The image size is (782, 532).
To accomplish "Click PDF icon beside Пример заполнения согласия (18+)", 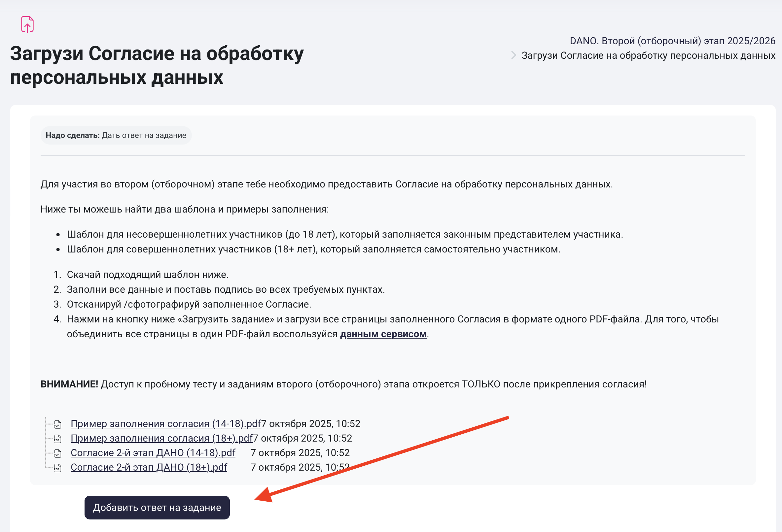I will click(x=57, y=439).
